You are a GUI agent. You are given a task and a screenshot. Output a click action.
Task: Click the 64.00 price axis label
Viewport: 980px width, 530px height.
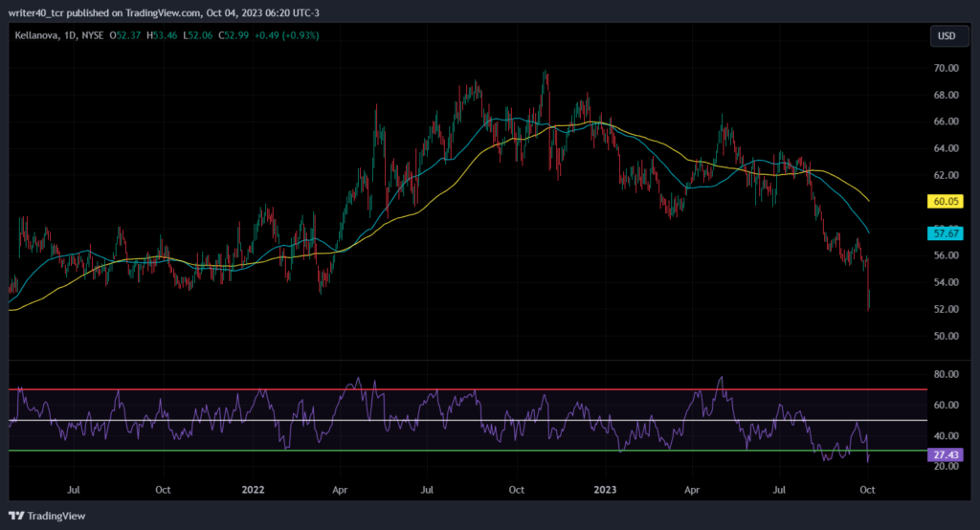(x=947, y=148)
